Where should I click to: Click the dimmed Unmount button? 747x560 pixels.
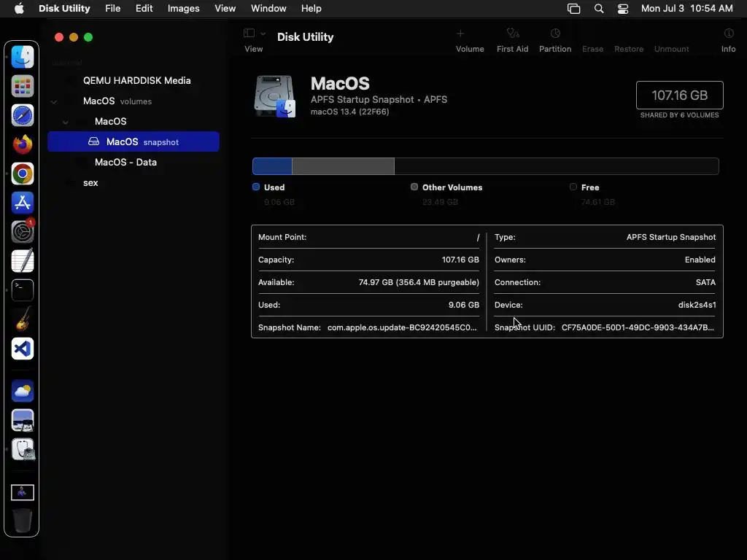pyautogui.click(x=671, y=49)
